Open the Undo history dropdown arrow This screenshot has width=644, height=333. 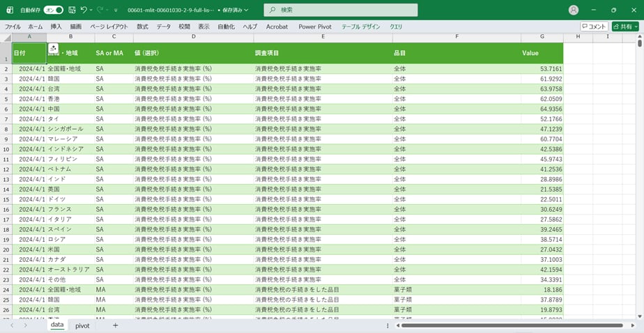tap(91, 10)
